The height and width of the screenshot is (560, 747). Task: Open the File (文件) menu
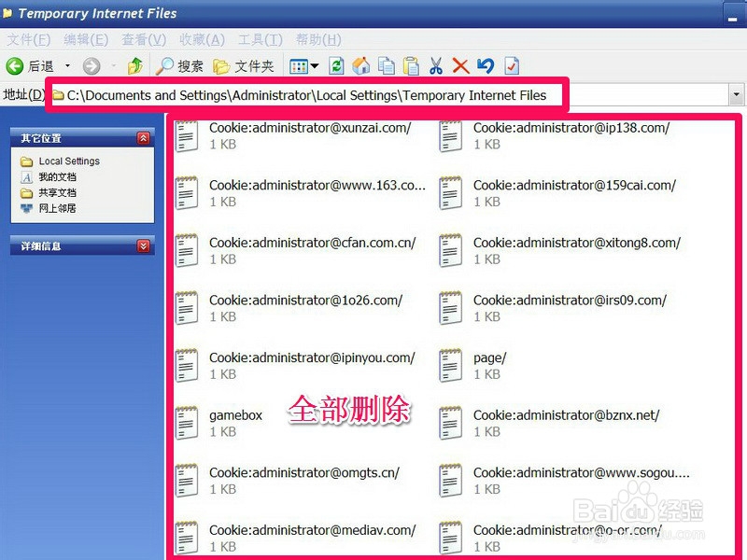pos(29,39)
